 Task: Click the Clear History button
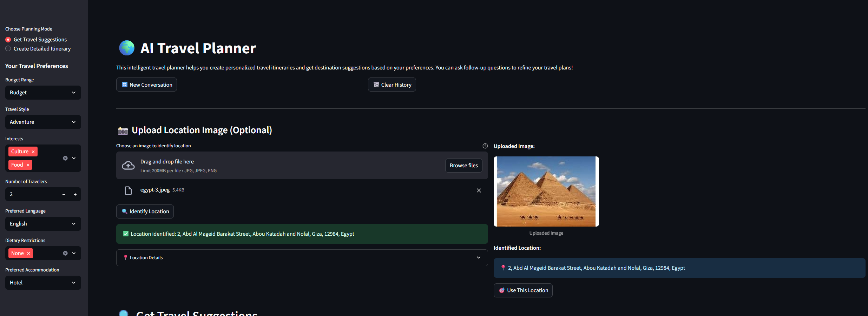(x=392, y=85)
